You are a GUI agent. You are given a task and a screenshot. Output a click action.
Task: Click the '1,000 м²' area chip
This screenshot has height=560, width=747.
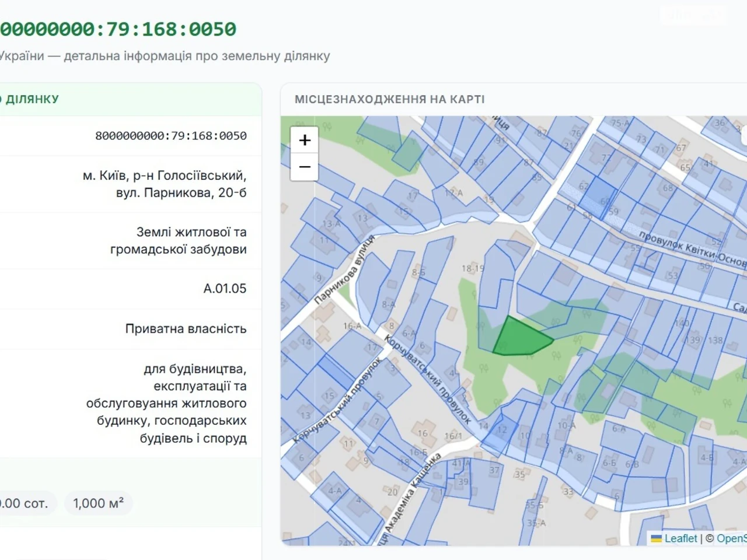[98, 503]
